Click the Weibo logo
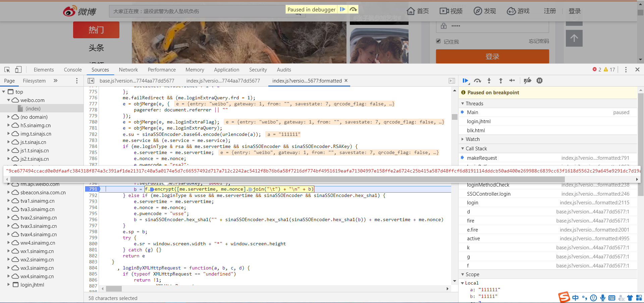 point(79,11)
